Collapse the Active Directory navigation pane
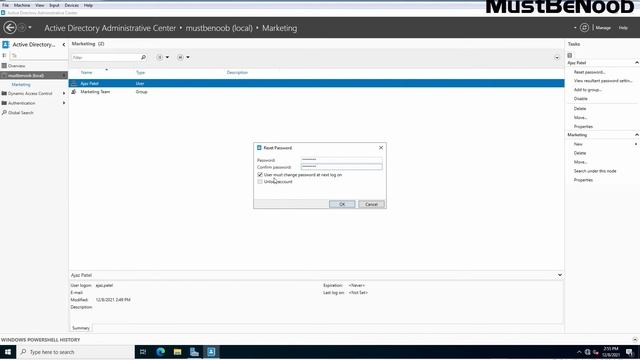The image size is (640, 360). 64,44
